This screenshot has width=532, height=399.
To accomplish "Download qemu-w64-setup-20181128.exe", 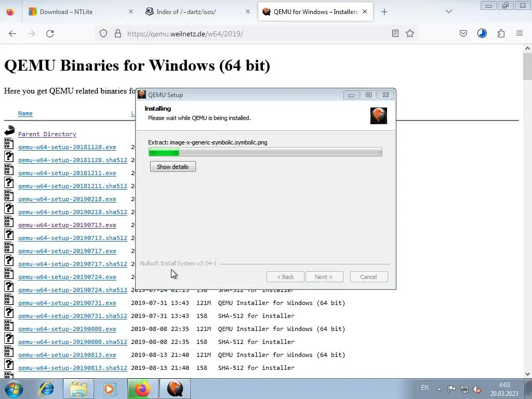I will point(67,147).
